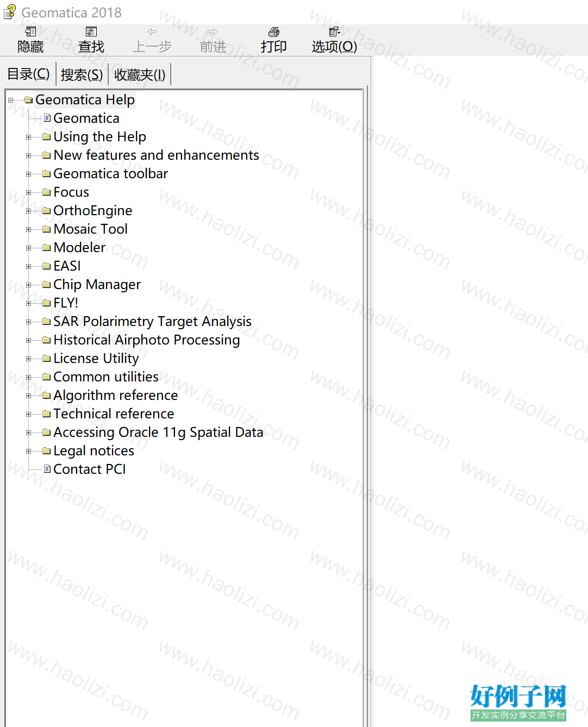Image resolution: width=588 pixels, height=727 pixels.
Task: Select the 'Legal notices' tree label
Action: pos(93,451)
